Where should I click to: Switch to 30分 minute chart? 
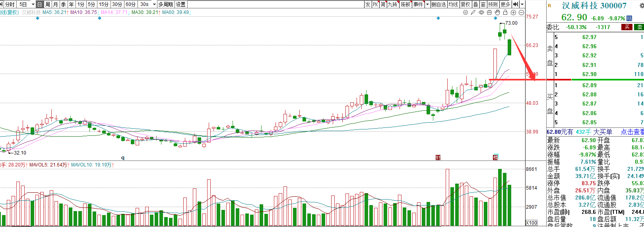tap(117, 4)
